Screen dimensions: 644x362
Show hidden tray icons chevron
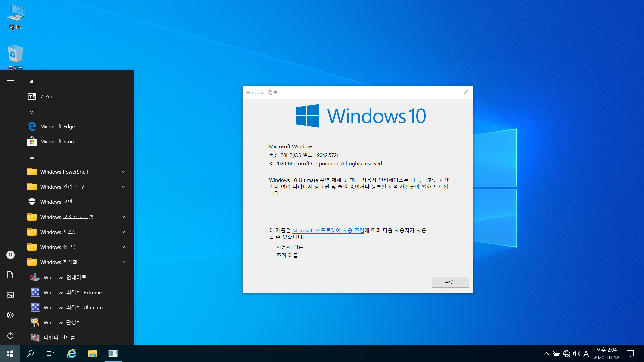point(546,354)
